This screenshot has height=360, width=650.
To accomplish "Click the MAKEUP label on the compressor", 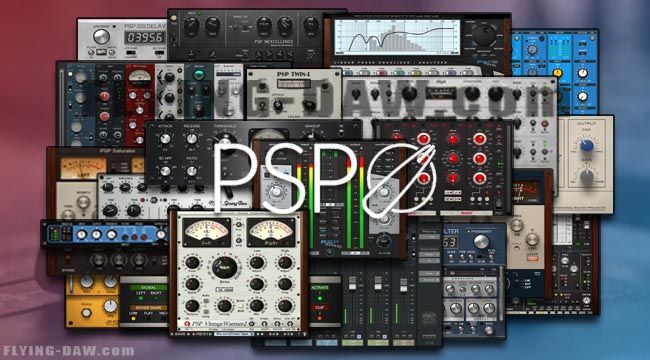I will click(312, 126).
